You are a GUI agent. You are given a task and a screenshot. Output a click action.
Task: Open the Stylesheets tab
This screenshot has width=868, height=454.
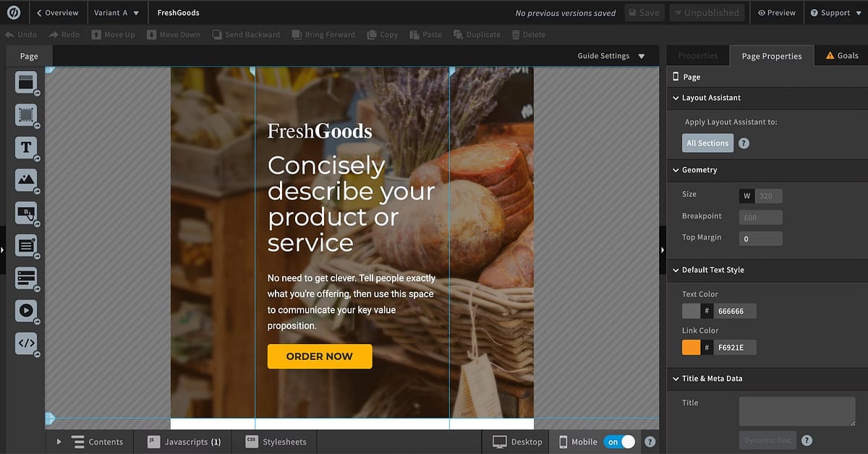tap(276, 442)
